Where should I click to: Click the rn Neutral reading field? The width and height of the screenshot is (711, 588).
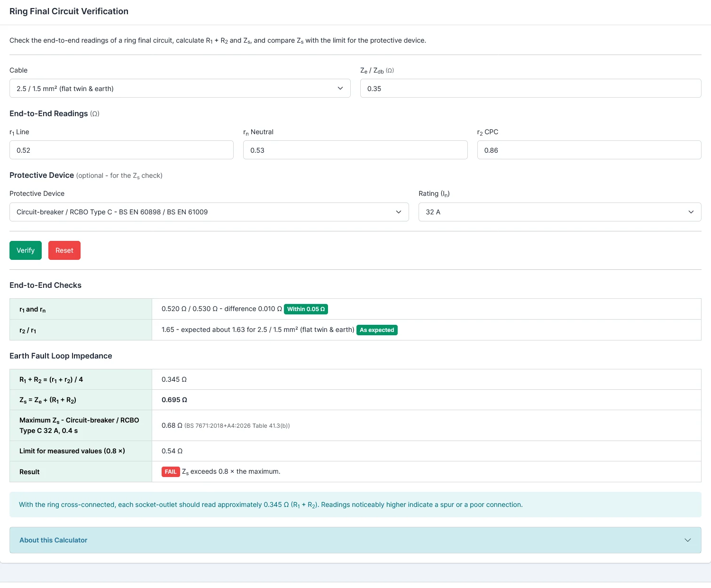point(355,150)
